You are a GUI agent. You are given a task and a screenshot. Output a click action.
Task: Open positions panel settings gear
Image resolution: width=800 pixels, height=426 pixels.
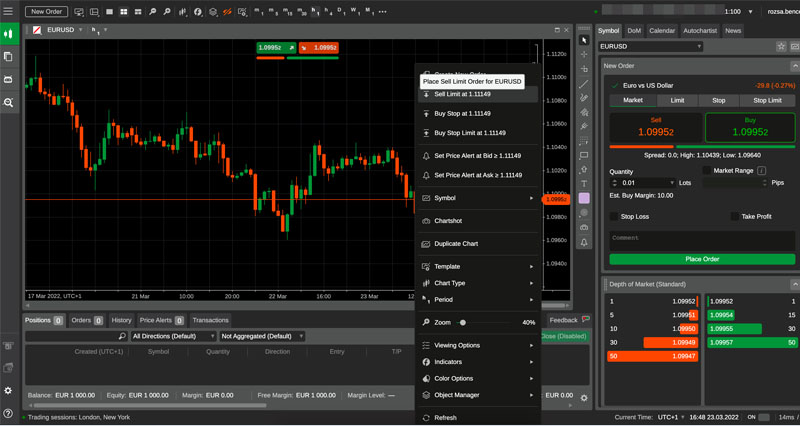(584, 398)
